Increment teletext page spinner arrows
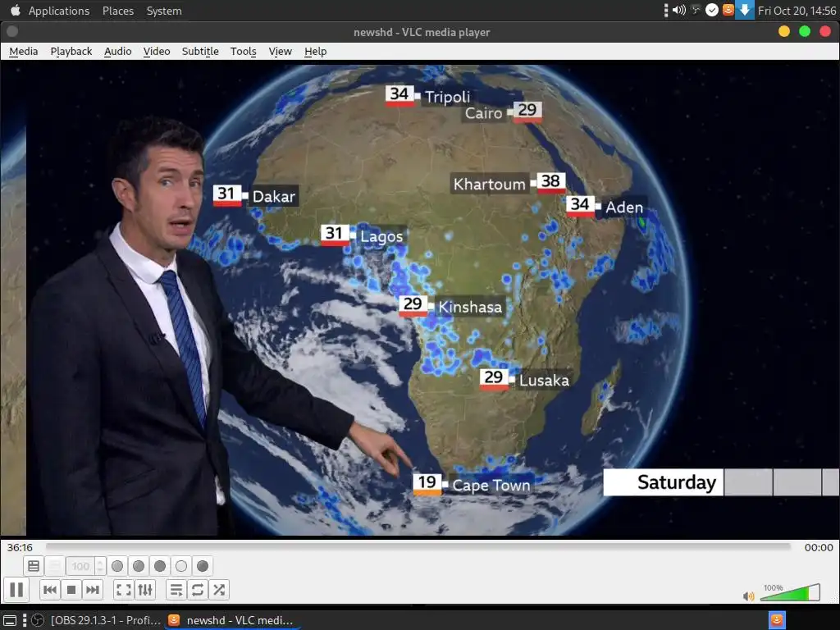The image size is (840, 630). 100,566
